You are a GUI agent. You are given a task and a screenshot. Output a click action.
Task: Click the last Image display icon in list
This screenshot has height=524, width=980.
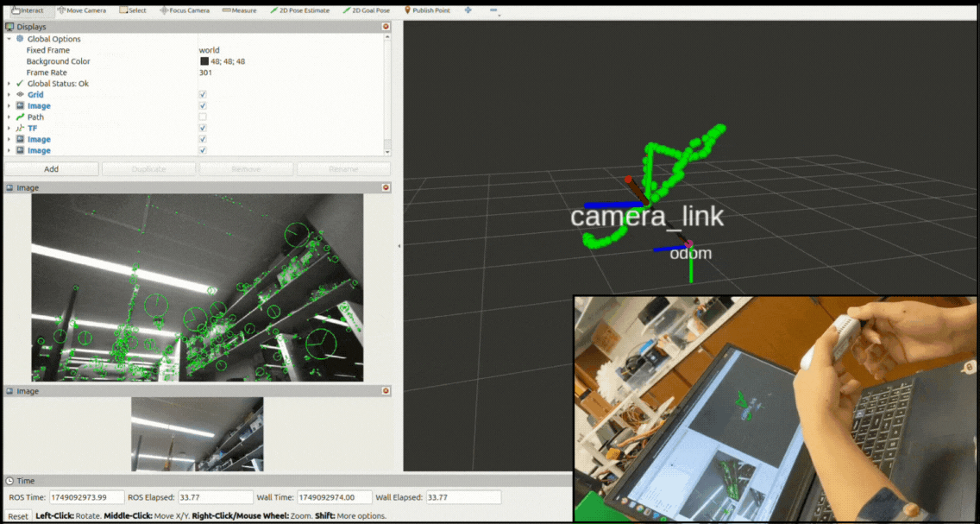19,151
